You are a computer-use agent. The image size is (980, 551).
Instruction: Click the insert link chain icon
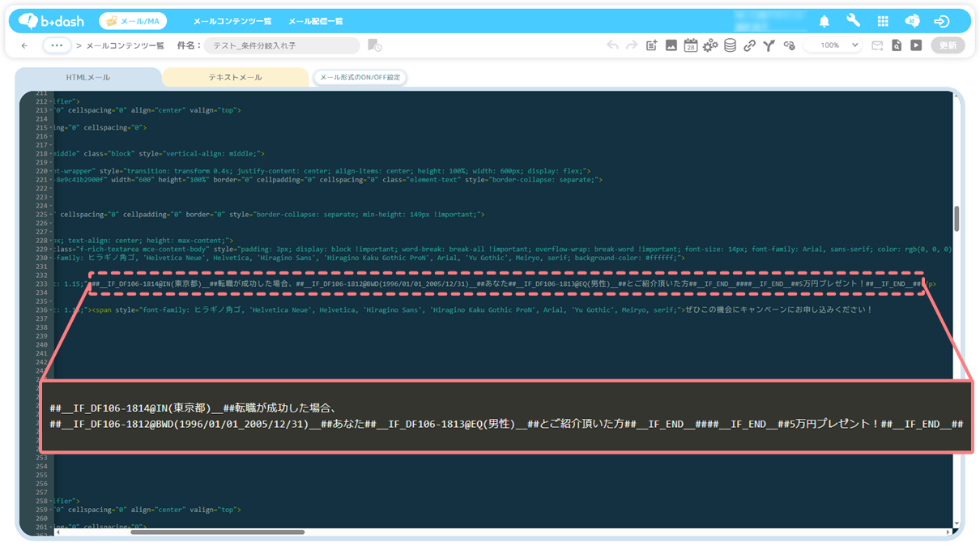749,46
